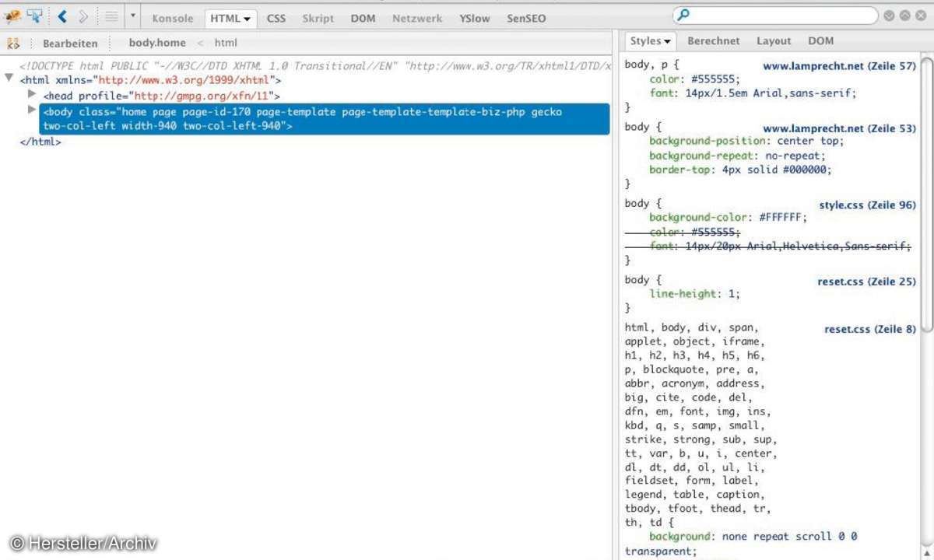Switch to the CSS tab
934x560 pixels.
pyautogui.click(x=276, y=18)
